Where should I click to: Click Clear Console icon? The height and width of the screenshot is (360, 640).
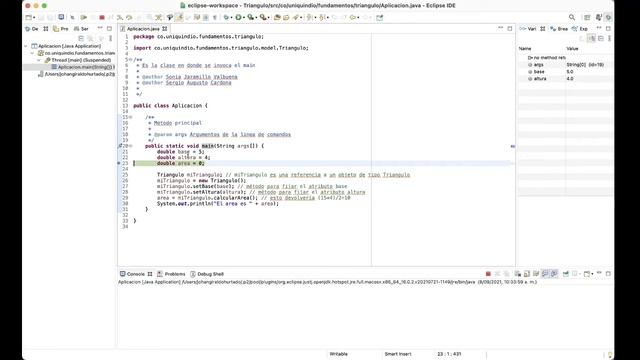tap(518, 274)
